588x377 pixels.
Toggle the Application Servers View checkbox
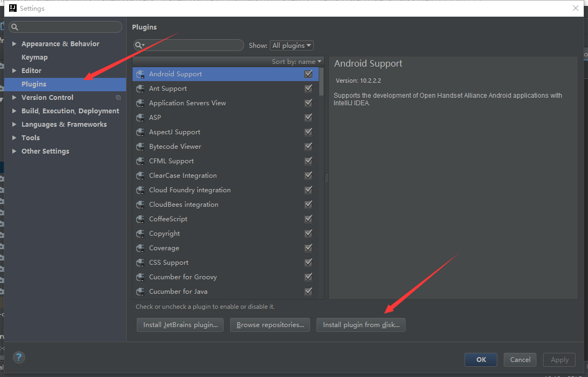pos(308,103)
